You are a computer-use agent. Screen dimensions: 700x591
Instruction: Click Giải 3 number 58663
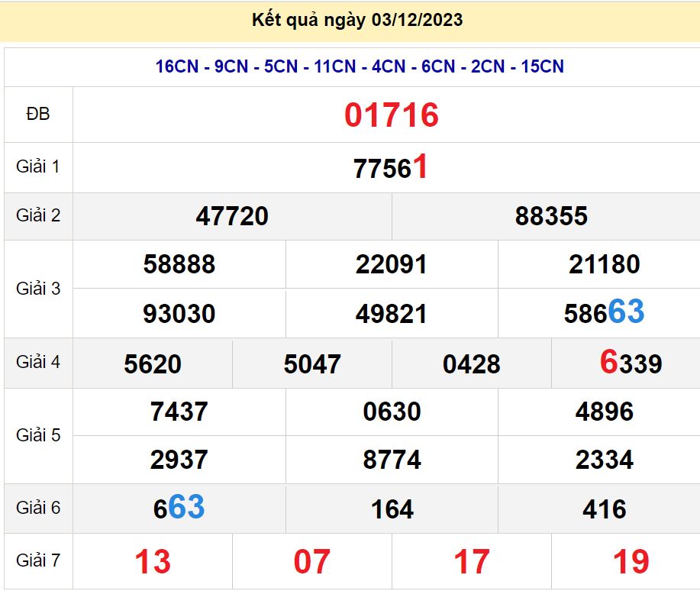tap(604, 313)
